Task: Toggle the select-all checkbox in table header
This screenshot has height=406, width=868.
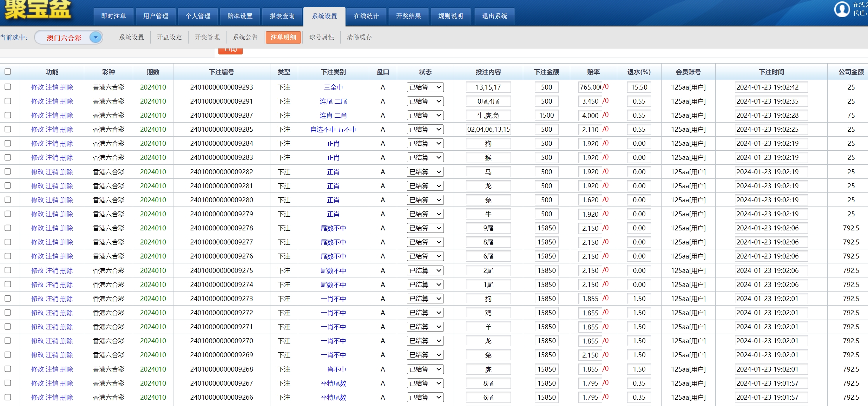Action: coord(8,72)
